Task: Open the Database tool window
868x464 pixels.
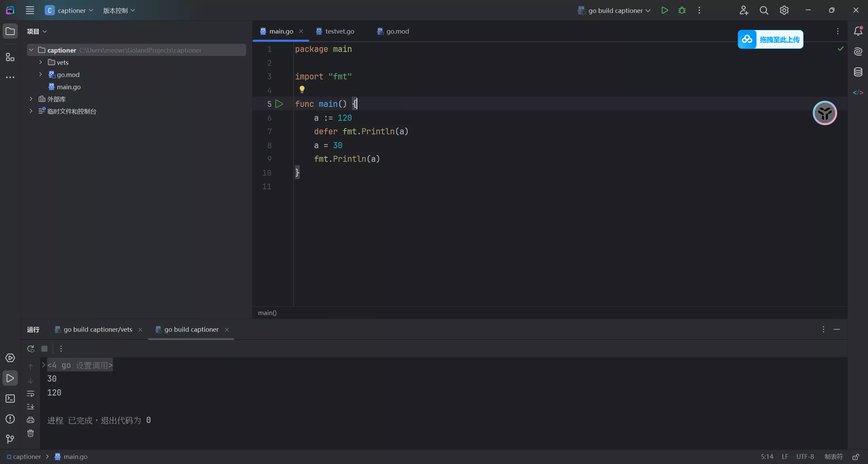Action: pos(858,72)
